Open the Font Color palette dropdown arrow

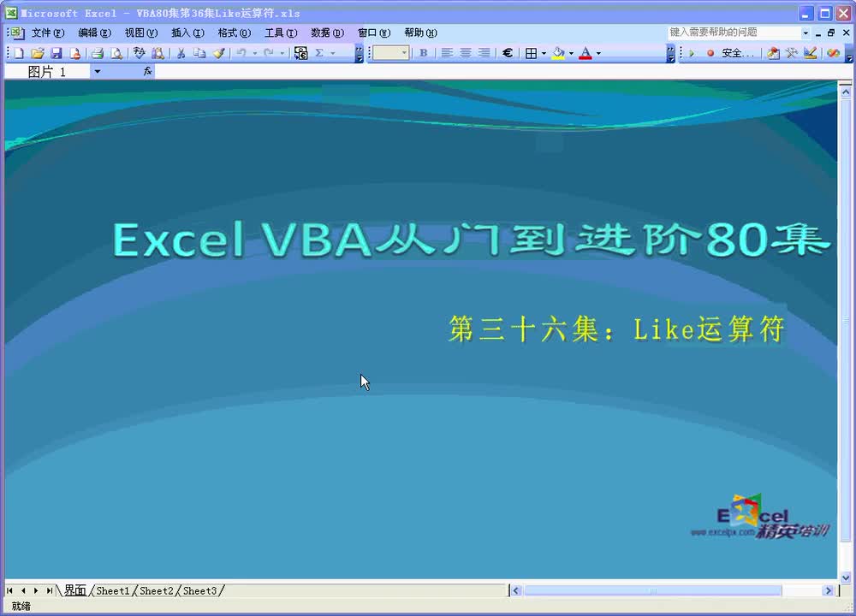click(x=598, y=53)
